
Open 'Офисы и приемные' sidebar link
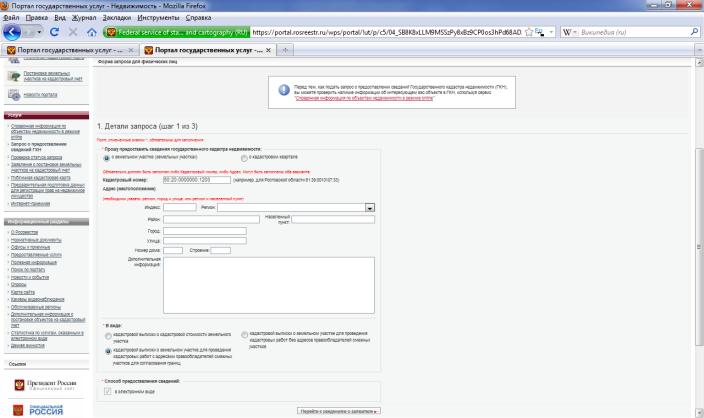(31, 247)
